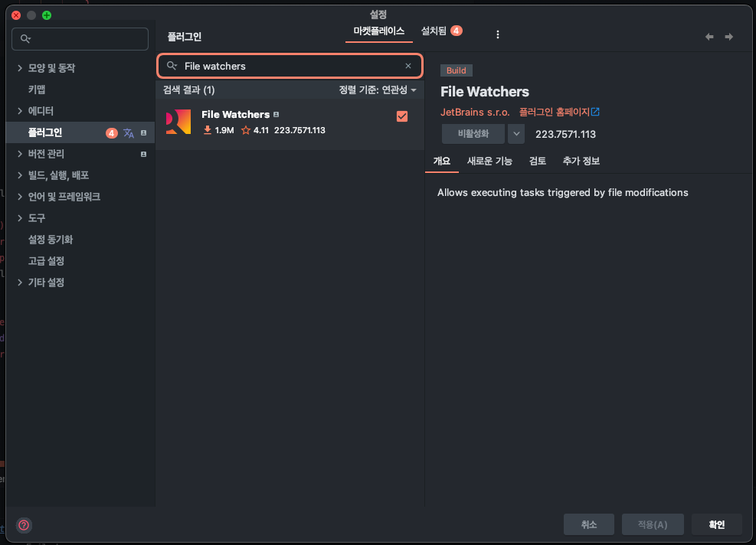Open the 정렬 기준: 연관성 sort dropdown
Image resolution: width=756 pixels, height=545 pixels.
click(x=378, y=90)
